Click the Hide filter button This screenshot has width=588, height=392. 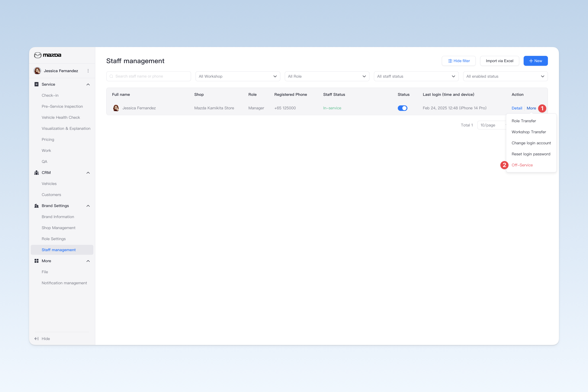pos(458,61)
